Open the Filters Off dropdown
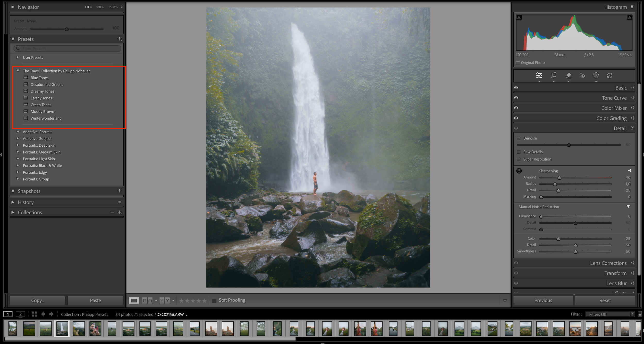Screen dimensions: 644x344 pos(609,314)
